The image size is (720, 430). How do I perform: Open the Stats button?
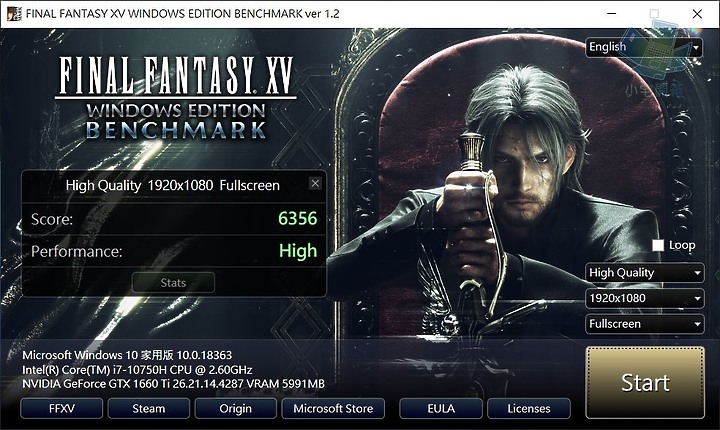click(x=173, y=283)
